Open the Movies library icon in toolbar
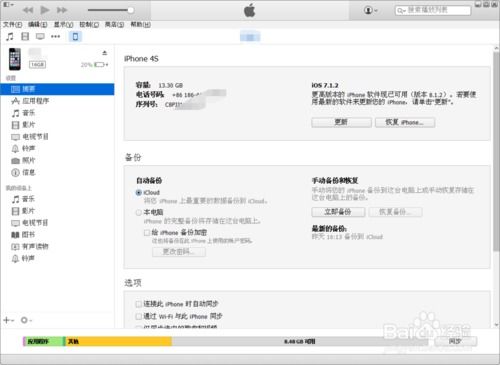Image resolution: width=500 pixels, height=365 pixels. (25, 36)
